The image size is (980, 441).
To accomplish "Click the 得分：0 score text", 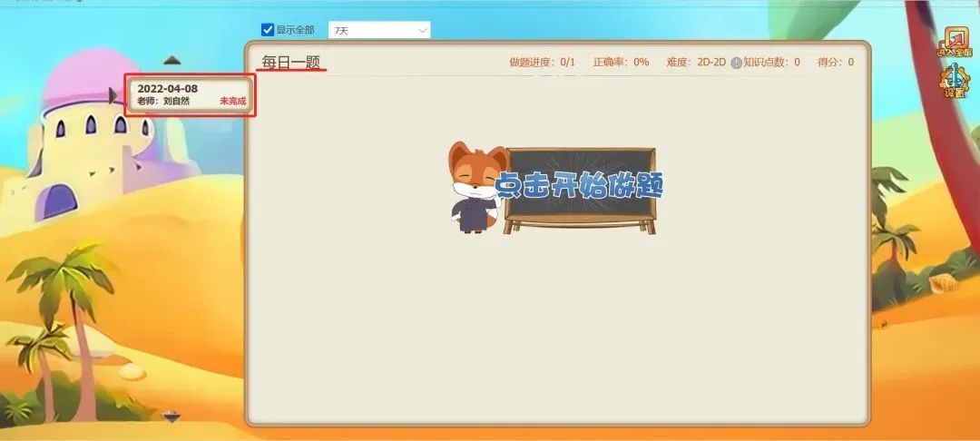I will (x=836, y=62).
